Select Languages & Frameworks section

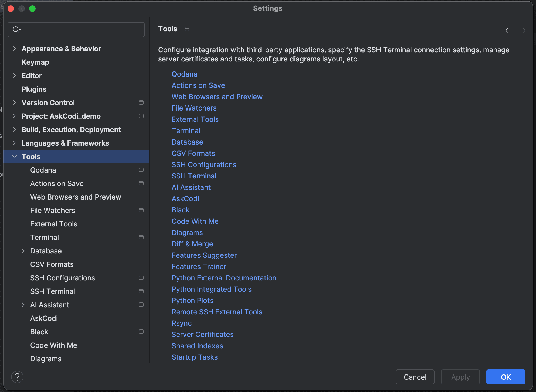tap(65, 143)
